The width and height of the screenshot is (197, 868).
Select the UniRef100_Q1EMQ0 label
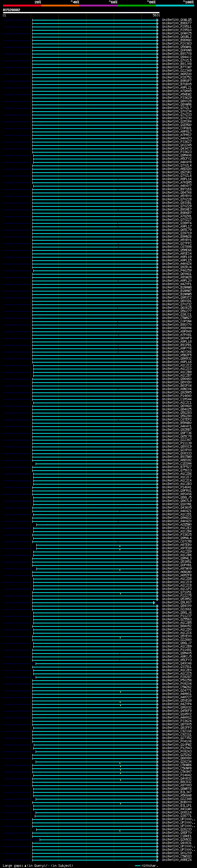177,125
